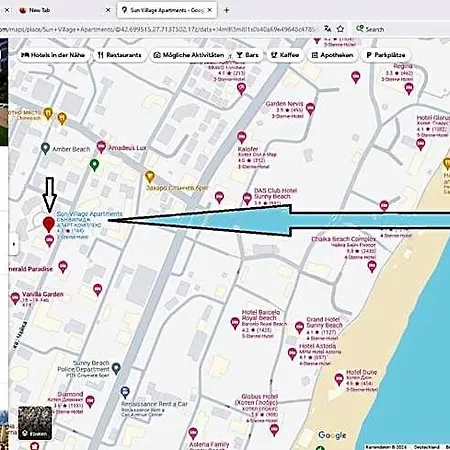Click the red Sun Village Apartments pin
The width and height of the screenshot is (450, 450).
click(x=49, y=224)
